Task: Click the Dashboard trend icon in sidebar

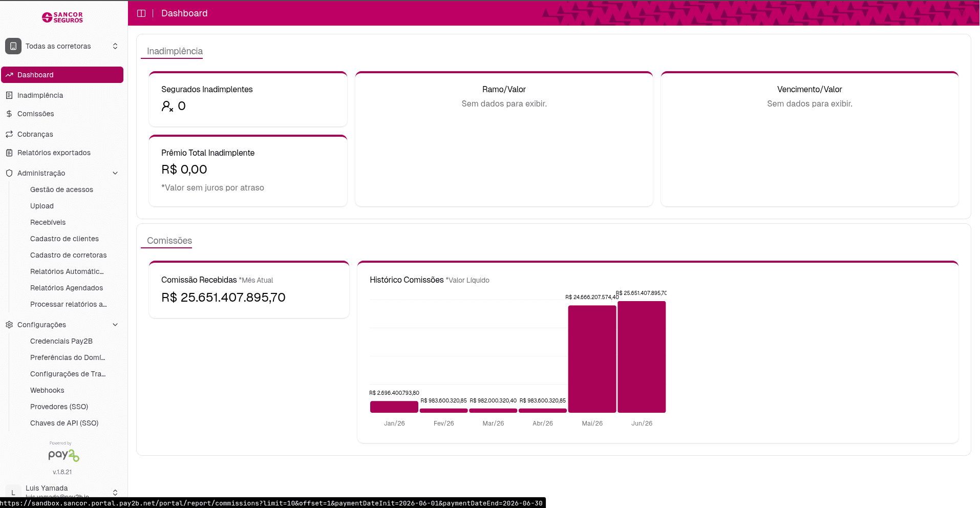Action: point(9,75)
